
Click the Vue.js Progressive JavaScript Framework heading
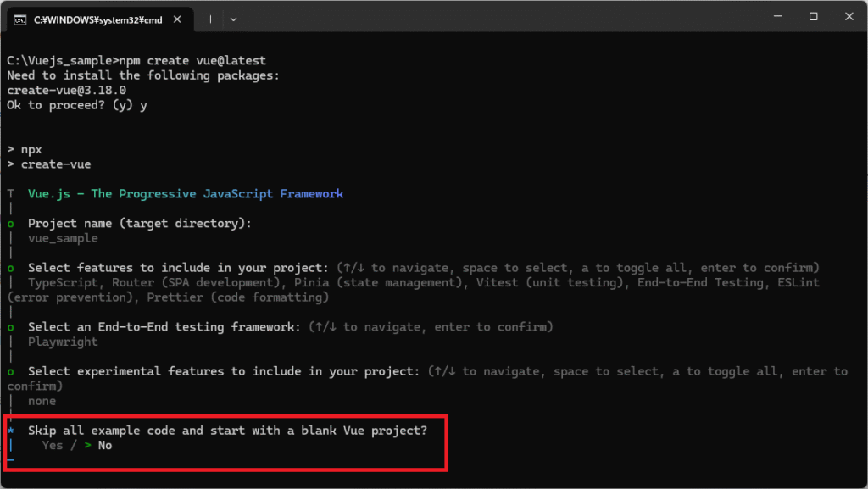[x=186, y=194]
